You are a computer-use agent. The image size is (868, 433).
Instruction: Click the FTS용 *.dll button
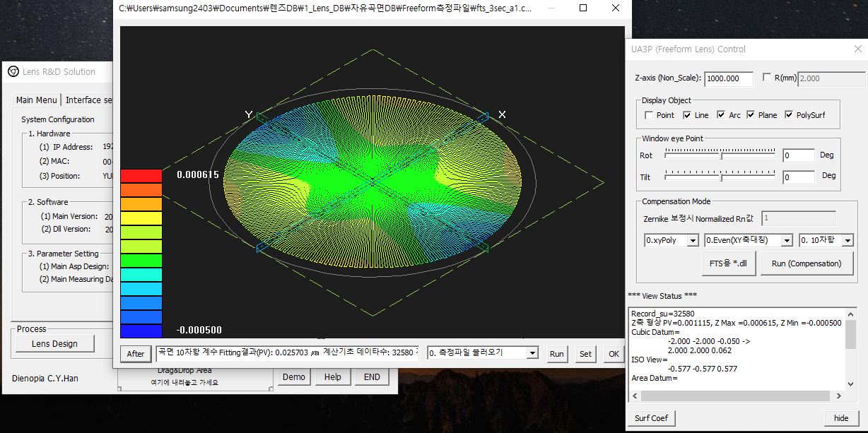click(728, 263)
